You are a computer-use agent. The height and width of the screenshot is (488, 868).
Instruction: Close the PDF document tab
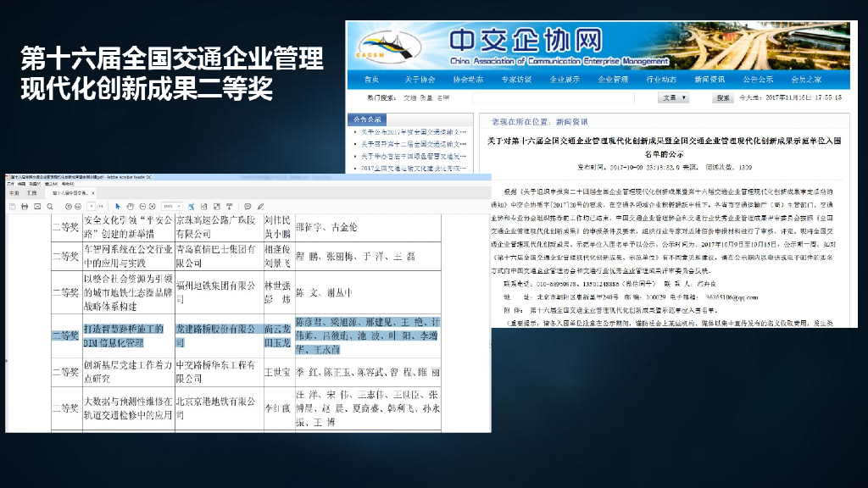[93, 193]
